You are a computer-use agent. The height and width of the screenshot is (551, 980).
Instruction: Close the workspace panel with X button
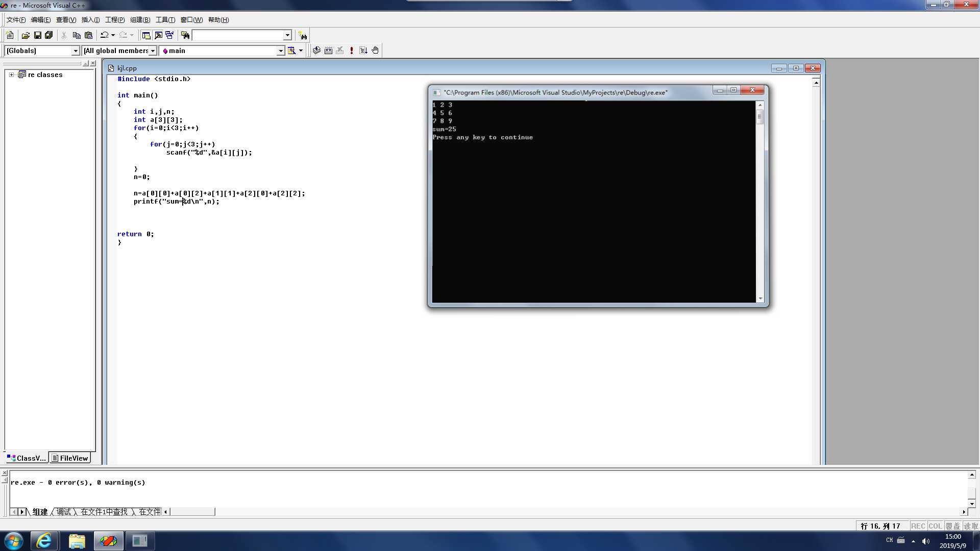tap(93, 63)
